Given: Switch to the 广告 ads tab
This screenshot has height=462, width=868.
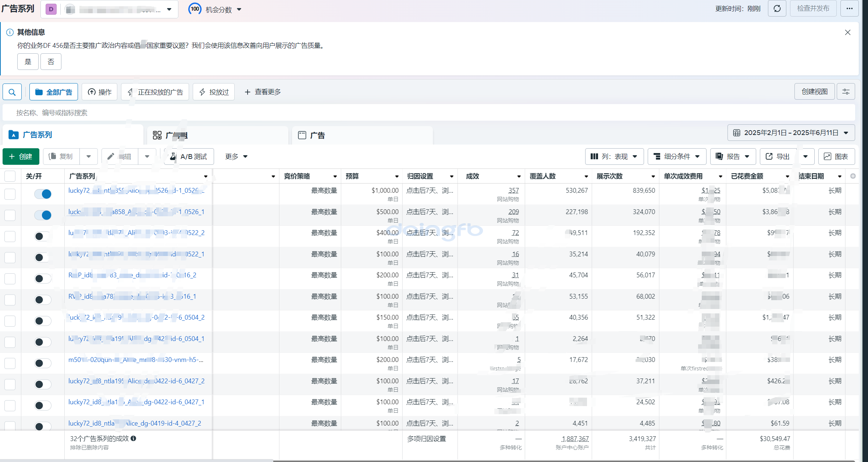Looking at the screenshot, I should pyautogui.click(x=362, y=135).
